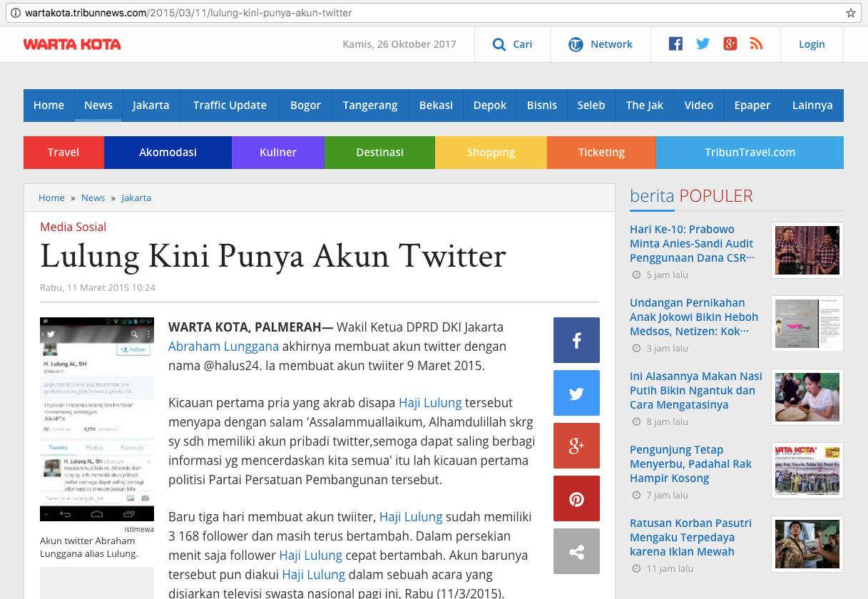Open Depok section
Image resolution: width=868 pixels, height=599 pixels.
point(490,105)
